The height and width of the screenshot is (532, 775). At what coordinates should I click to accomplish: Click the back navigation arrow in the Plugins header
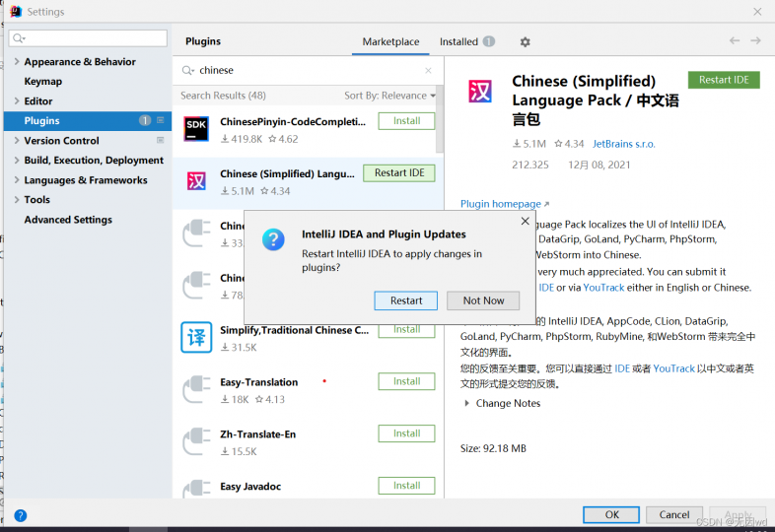(734, 41)
